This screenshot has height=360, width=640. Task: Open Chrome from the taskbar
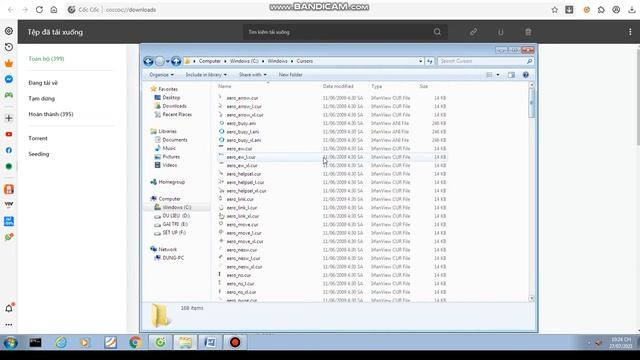[x=135, y=342]
